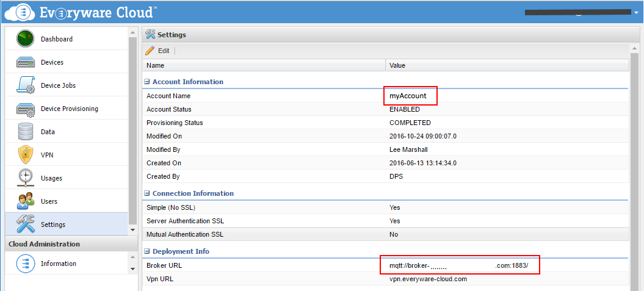Click the Value column header
The height and width of the screenshot is (291, 644).
click(x=507, y=65)
